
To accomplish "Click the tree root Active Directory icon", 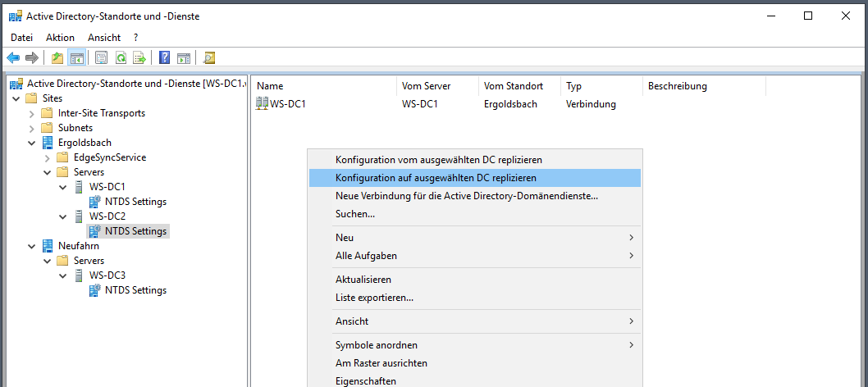I will [x=16, y=84].
